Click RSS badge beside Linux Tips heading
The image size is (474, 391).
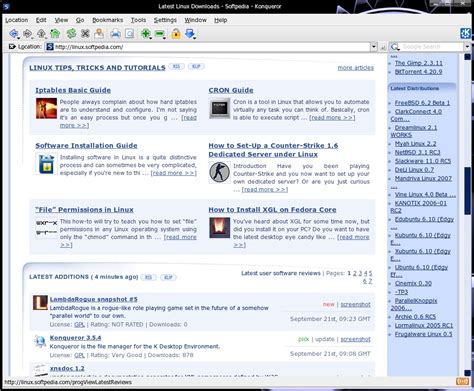176,66
